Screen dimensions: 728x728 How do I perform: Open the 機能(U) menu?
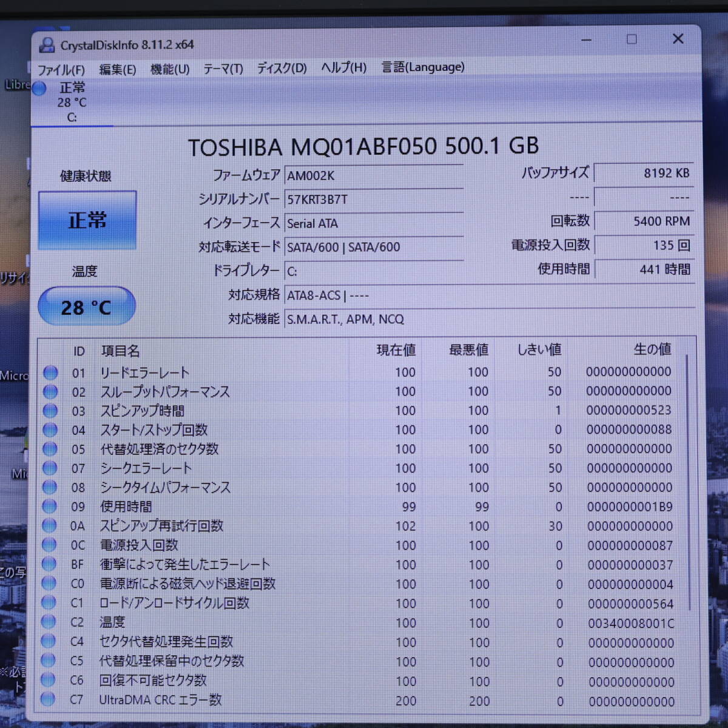click(170, 69)
